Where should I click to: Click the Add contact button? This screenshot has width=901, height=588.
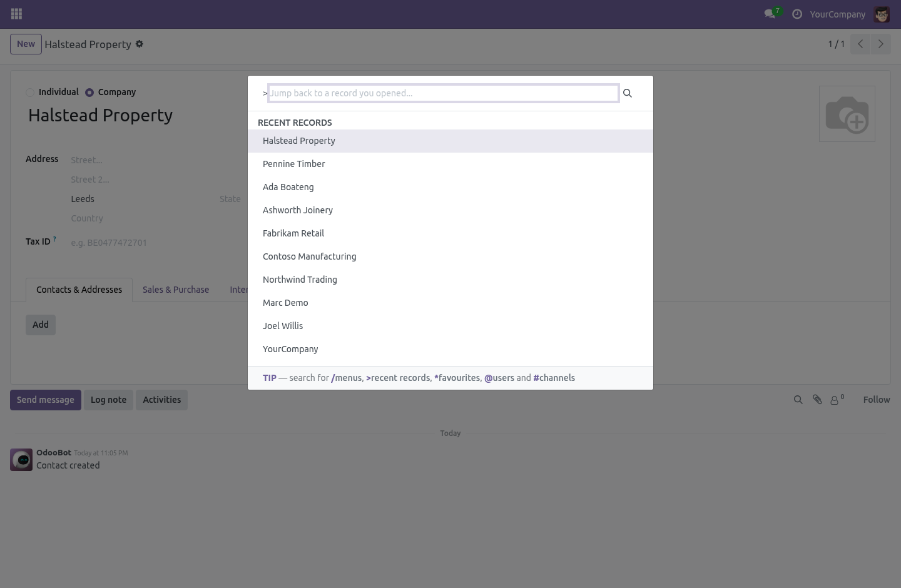click(41, 325)
